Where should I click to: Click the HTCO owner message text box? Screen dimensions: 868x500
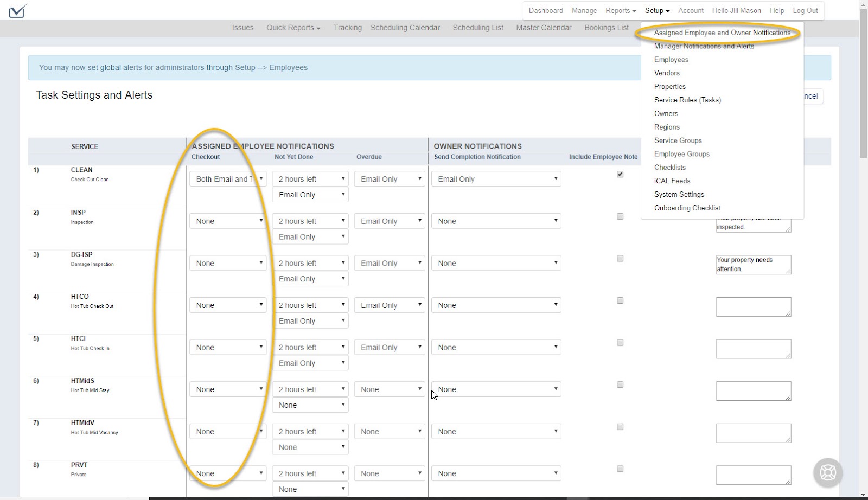[x=754, y=307]
